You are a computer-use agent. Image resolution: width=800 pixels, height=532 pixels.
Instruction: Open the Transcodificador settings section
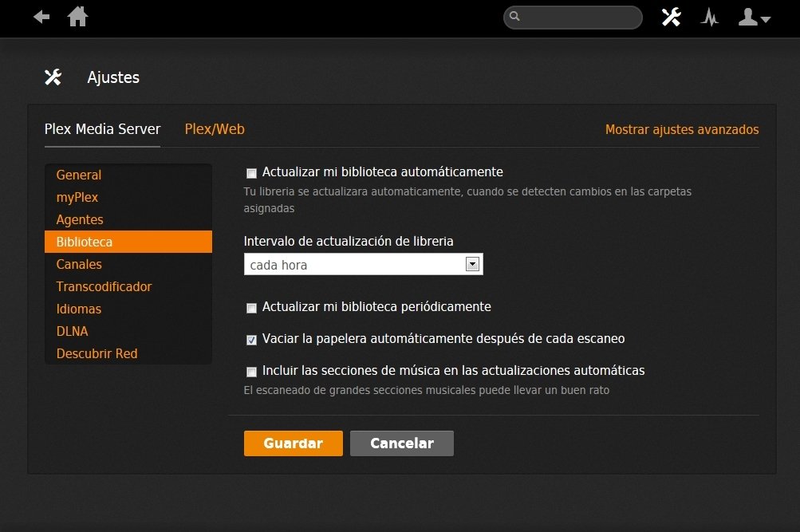point(128,286)
